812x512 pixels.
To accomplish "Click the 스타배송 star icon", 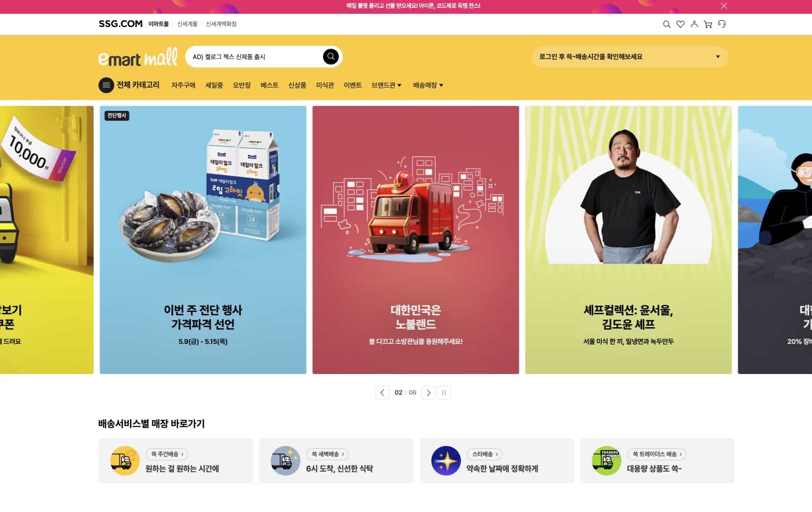I will pyautogui.click(x=446, y=461).
